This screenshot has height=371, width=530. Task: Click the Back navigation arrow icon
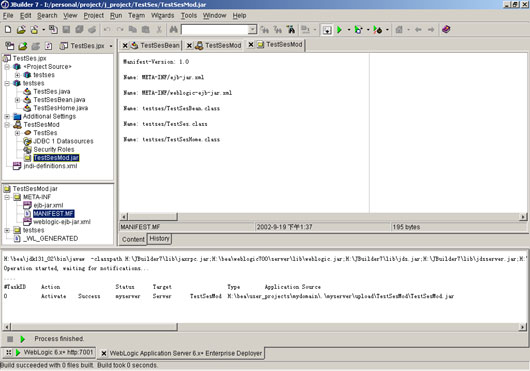point(418,30)
